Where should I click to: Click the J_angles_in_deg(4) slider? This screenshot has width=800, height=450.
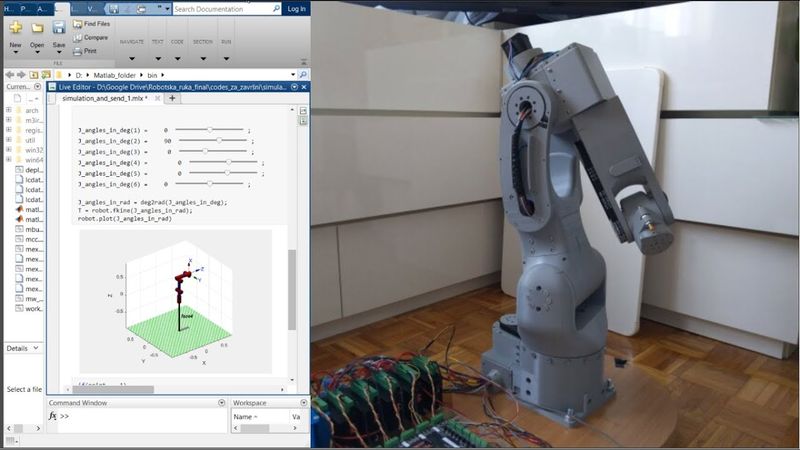click(223, 162)
